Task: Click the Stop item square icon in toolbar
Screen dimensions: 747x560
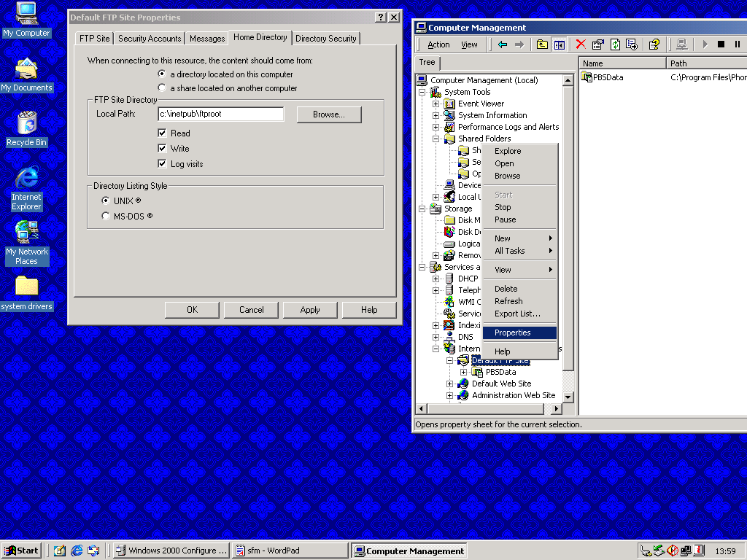Action: pos(721,44)
